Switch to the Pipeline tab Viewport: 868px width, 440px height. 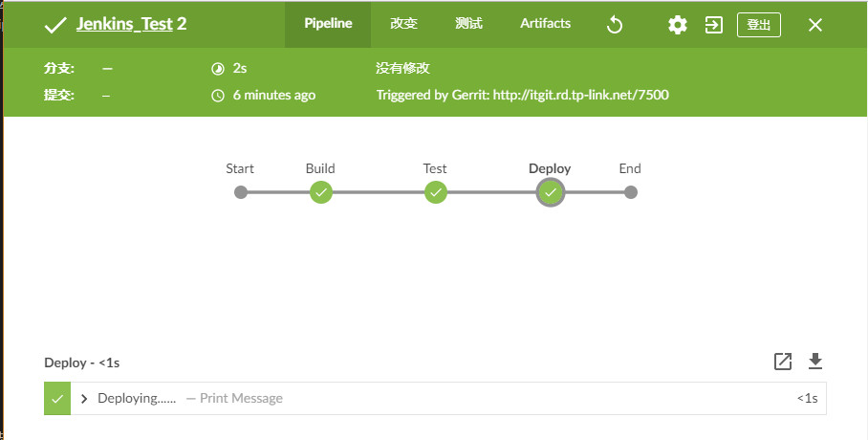coord(328,24)
